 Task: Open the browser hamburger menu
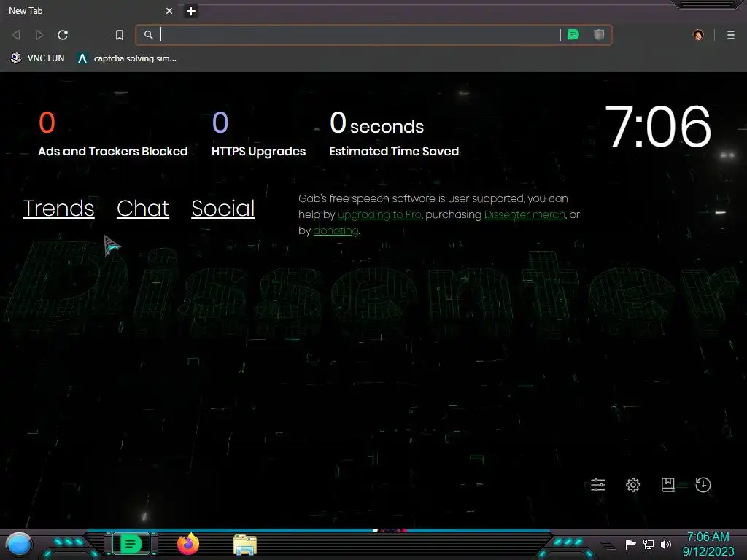coord(731,35)
